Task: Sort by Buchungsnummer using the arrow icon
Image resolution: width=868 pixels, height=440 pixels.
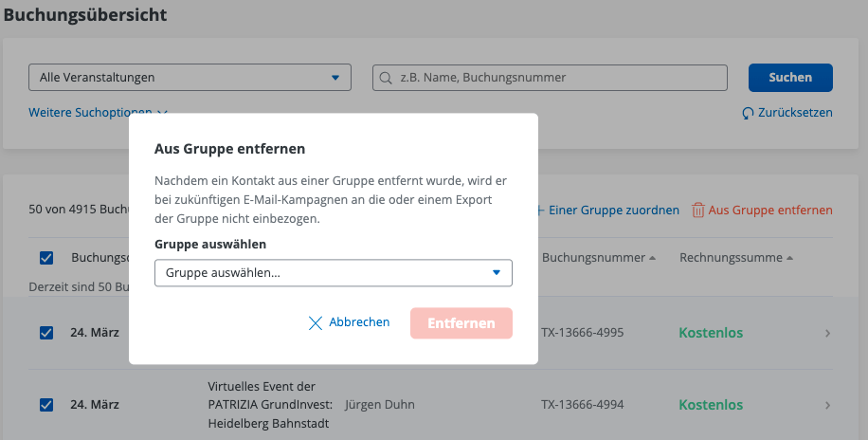Action: (653, 258)
